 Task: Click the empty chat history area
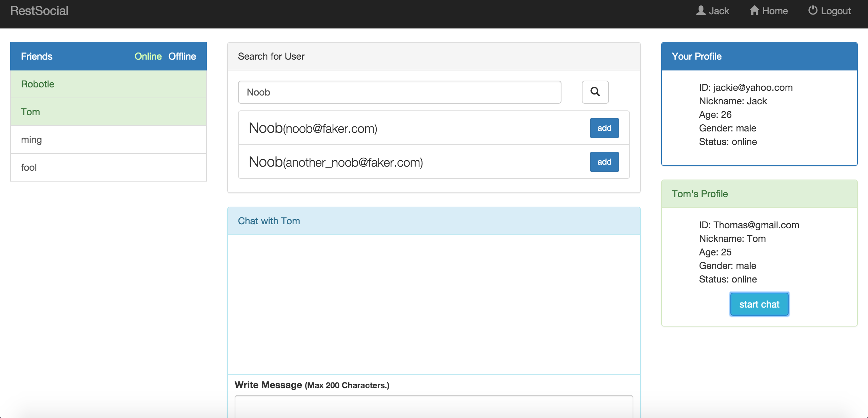pos(434,304)
